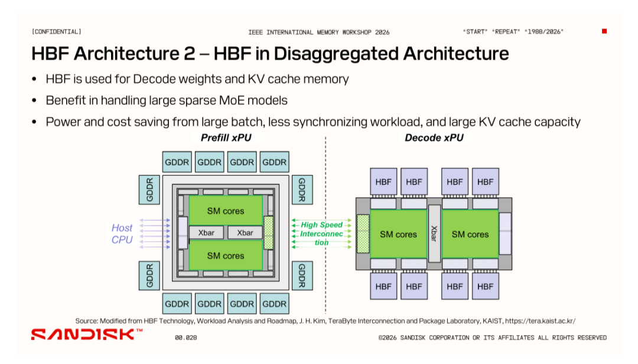Select the "Source: Modified from HBF Technology" citation
The height and width of the screenshot is (364, 638).
pyautogui.click(x=325, y=321)
